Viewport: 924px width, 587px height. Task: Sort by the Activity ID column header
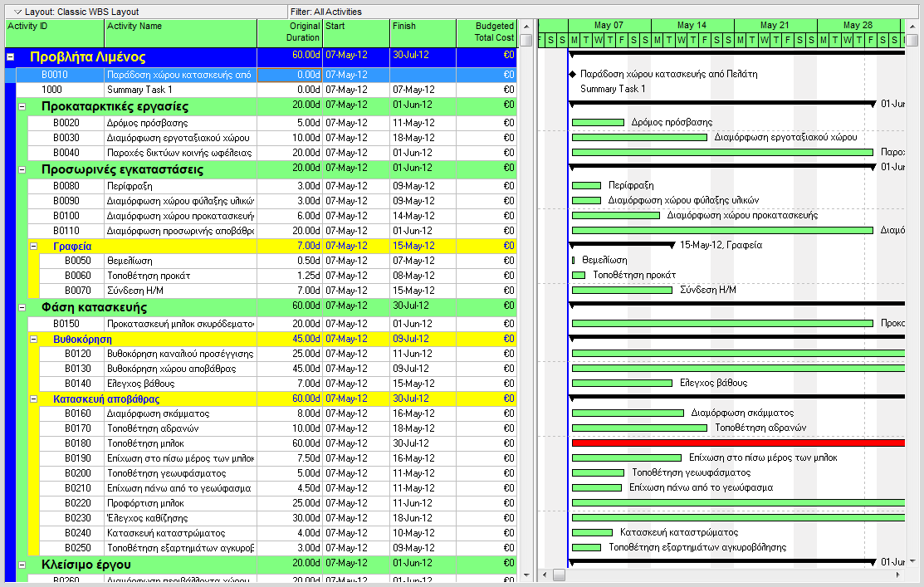[x=55, y=33]
